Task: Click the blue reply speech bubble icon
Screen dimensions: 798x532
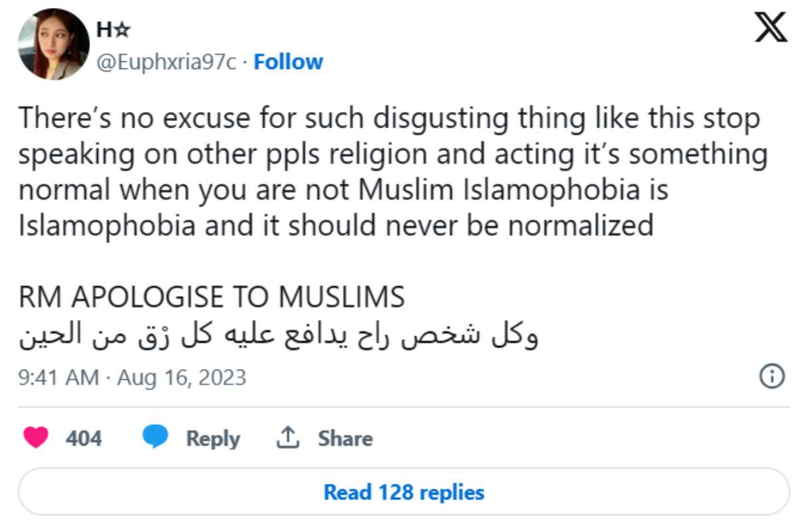Action: (156, 438)
